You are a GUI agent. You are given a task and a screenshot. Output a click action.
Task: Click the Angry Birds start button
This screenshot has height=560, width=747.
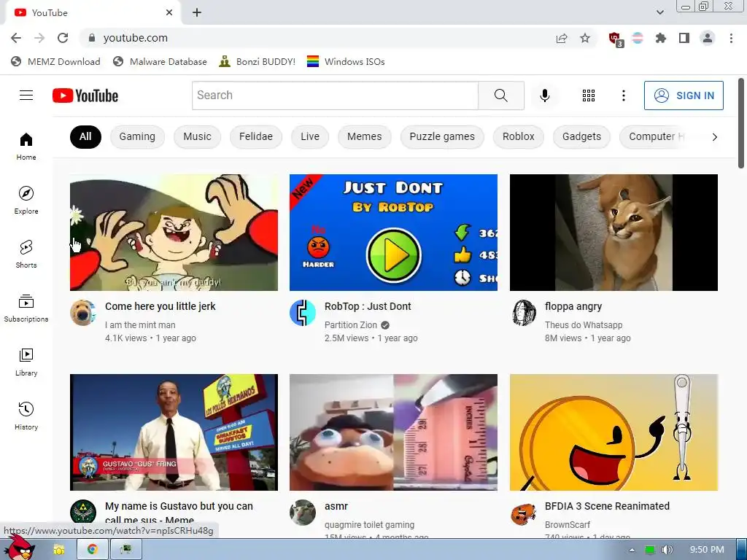(x=19, y=548)
